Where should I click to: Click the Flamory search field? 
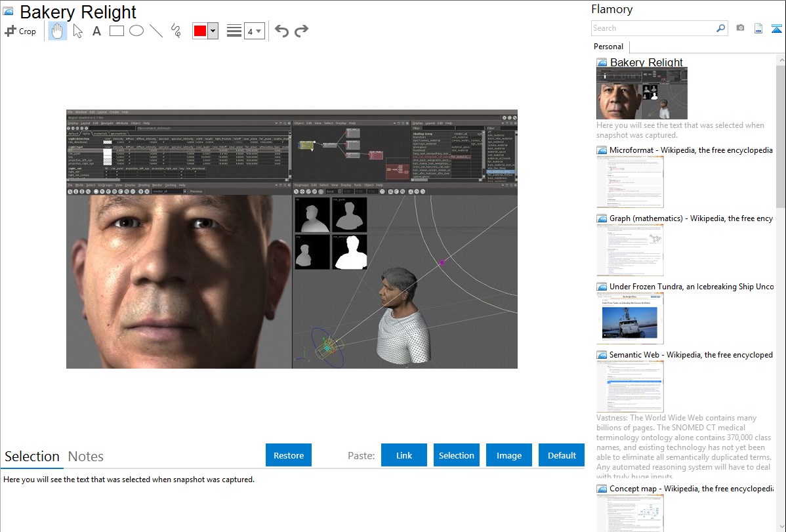pyautogui.click(x=653, y=28)
